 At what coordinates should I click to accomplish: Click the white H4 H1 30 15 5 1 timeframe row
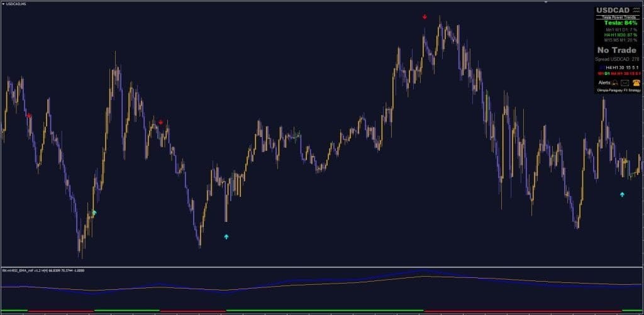[621, 67]
